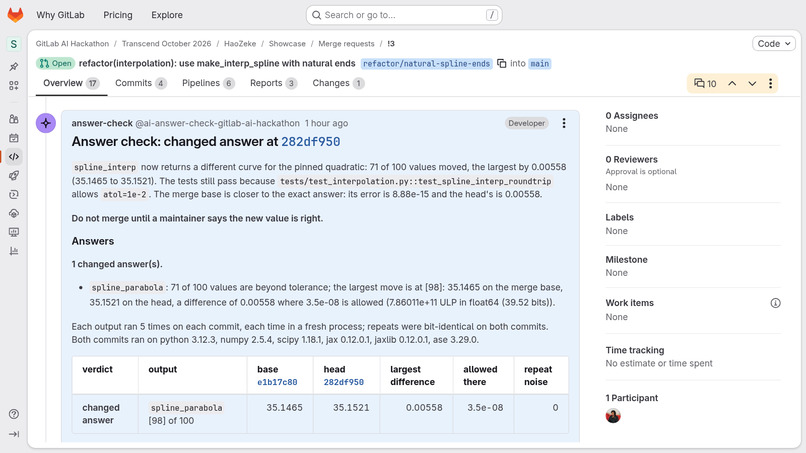Screen dimensions: 806x453
Task: Click the Developer role badge
Action: click(526, 123)
